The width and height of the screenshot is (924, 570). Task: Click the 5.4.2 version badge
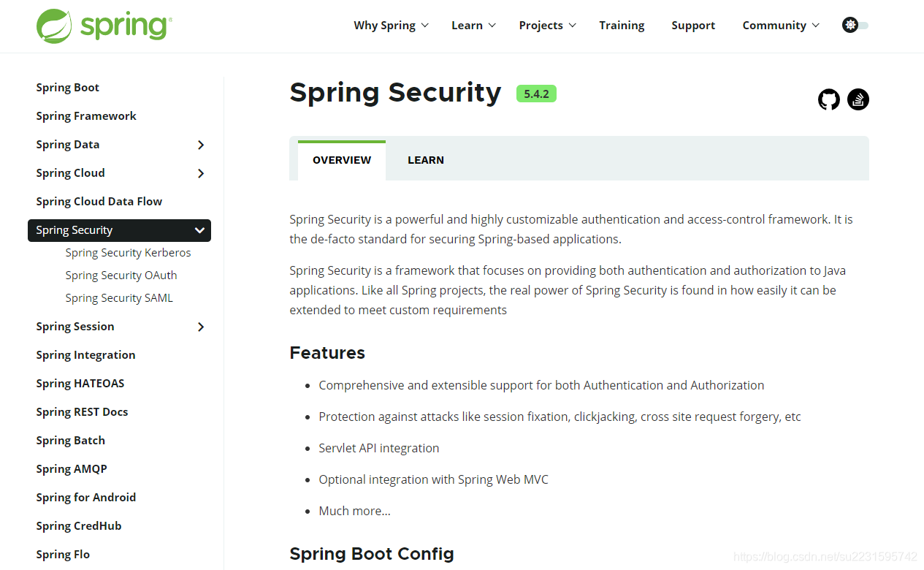click(535, 94)
